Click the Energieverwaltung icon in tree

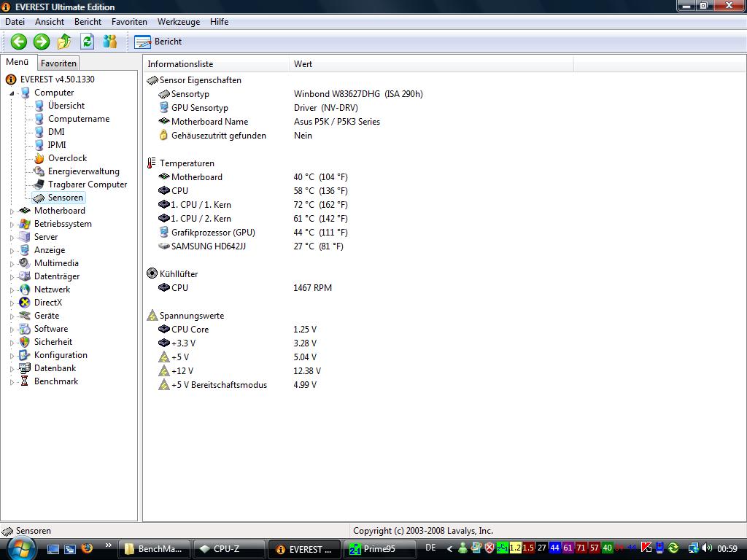point(39,171)
